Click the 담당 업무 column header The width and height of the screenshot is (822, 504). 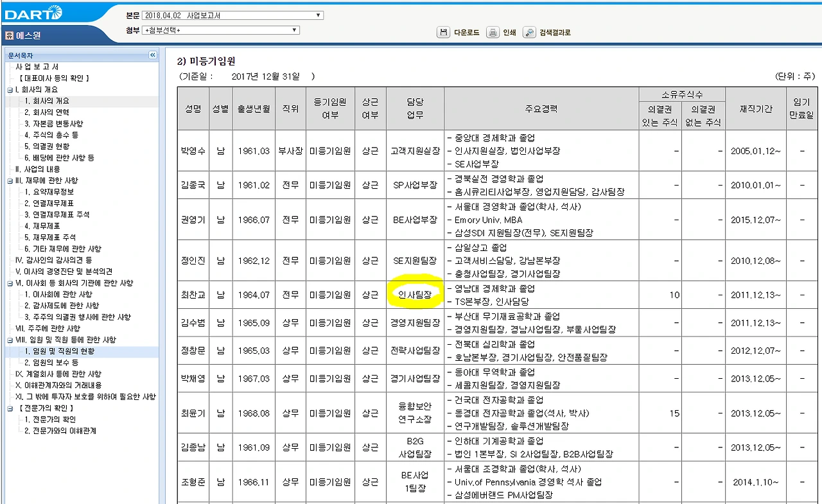pyautogui.click(x=415, y=109)
